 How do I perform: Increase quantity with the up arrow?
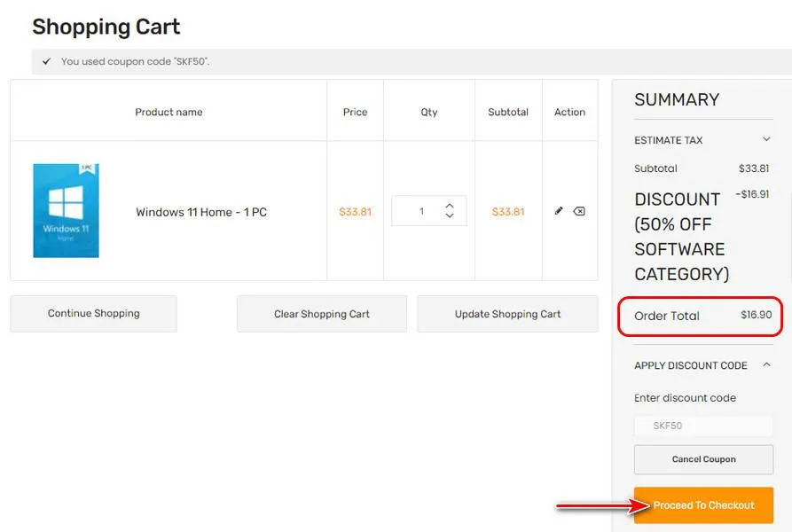(450, 206)
